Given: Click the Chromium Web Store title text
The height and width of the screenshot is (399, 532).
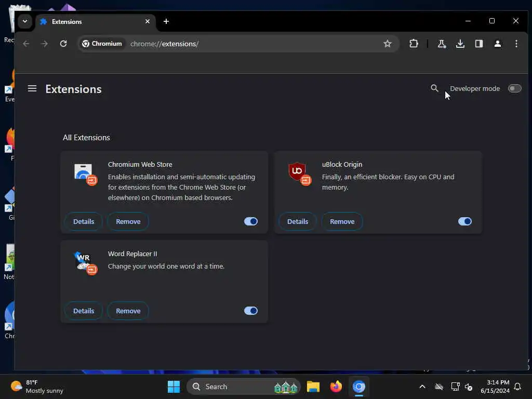Looking at the screenshot, I should 140,165.
